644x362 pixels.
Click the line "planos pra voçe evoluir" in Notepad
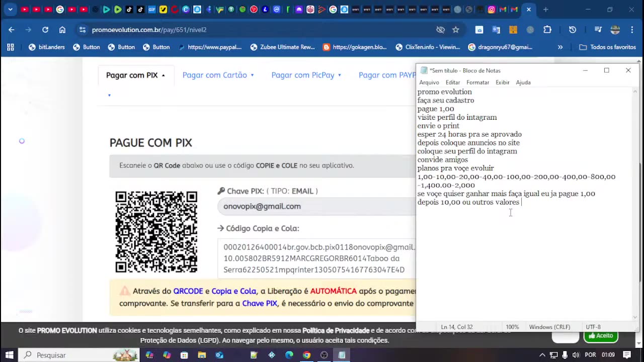[x=455, y=168]
